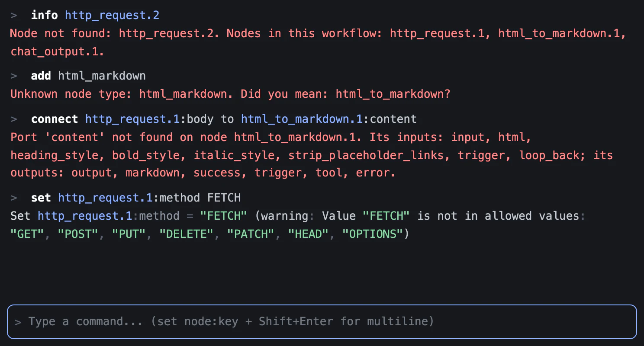Viewport: 644px width, 346px height.
Task: Click the 'Did you mean: html_to_markdown?' suggestion
Action: coord(346,94)
